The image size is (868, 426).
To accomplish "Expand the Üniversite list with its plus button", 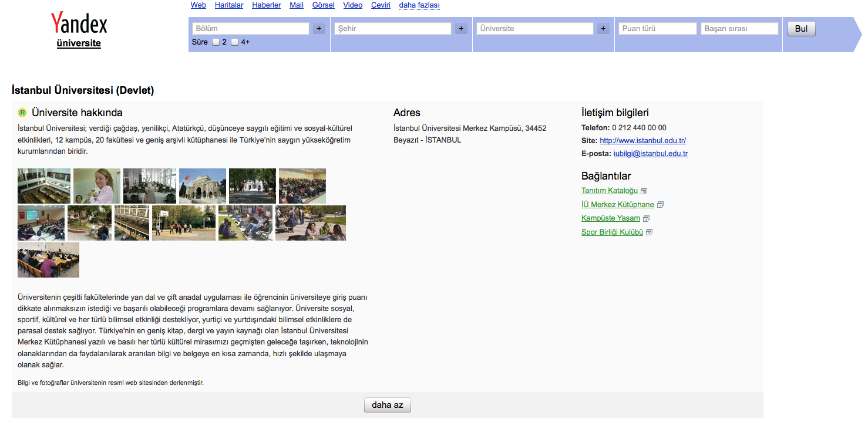I will point(603,28).
